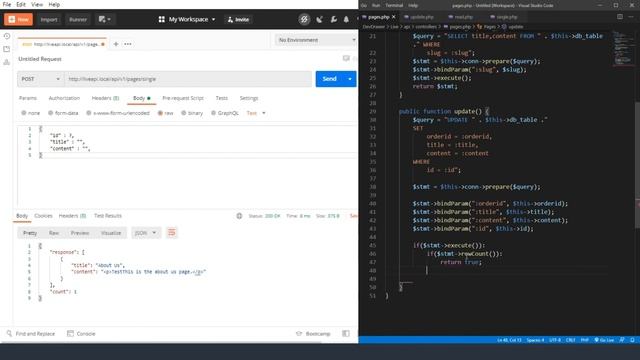Switch to the Authorization tab
640x360 pixels.
64,98
